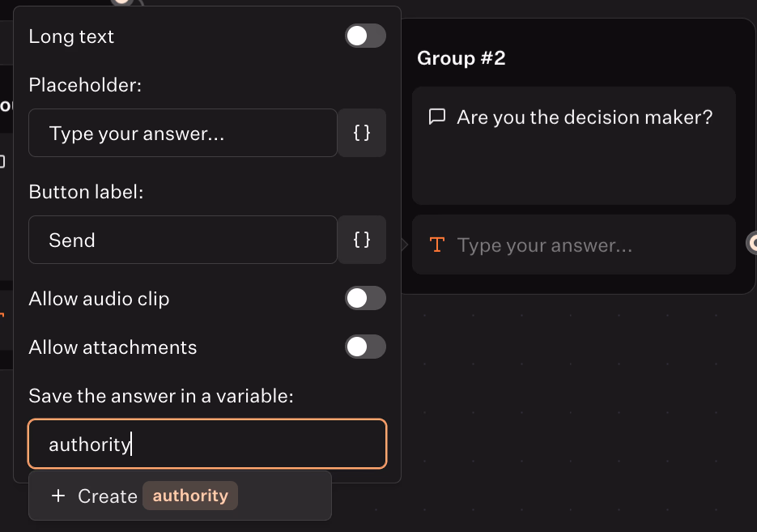Click the Long text label
The width and height of the screenshot is (757, 532).
pos(71,36)
